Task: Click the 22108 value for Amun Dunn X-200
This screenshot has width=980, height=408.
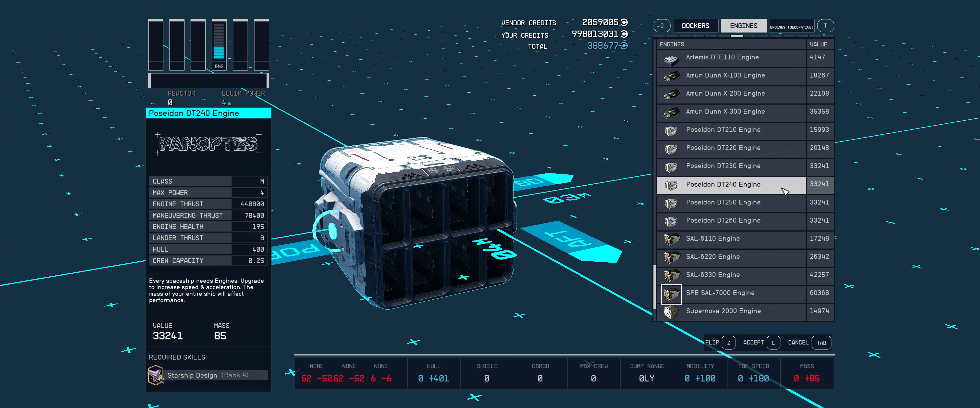Action: 819,94
